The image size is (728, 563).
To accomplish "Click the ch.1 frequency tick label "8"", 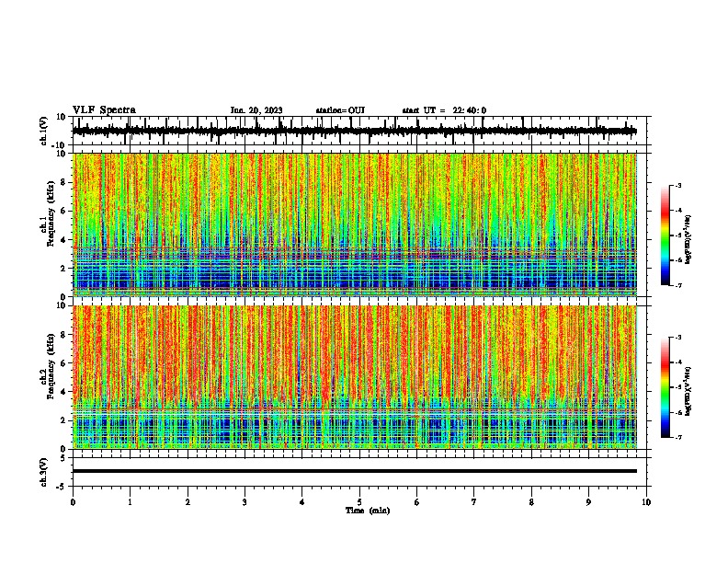I will (63, 182).
